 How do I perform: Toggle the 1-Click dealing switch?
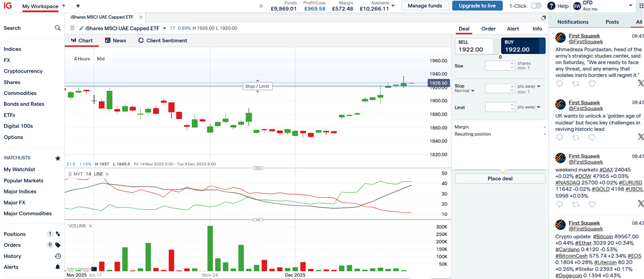pyautogui.click(x=536, y=6)
